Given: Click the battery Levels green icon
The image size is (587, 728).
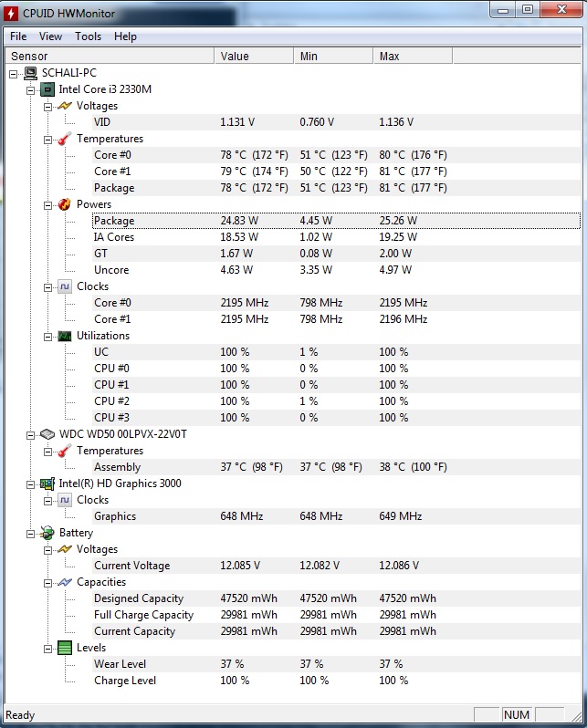Looking at the screenshot, I should pos(65,648).
